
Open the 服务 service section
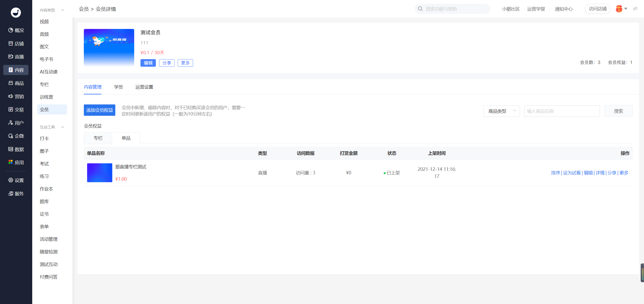click(x=16, y=194)
